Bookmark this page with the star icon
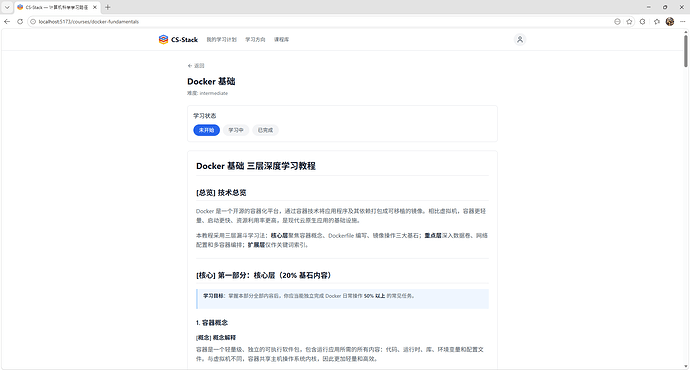 tap(629, 22)
